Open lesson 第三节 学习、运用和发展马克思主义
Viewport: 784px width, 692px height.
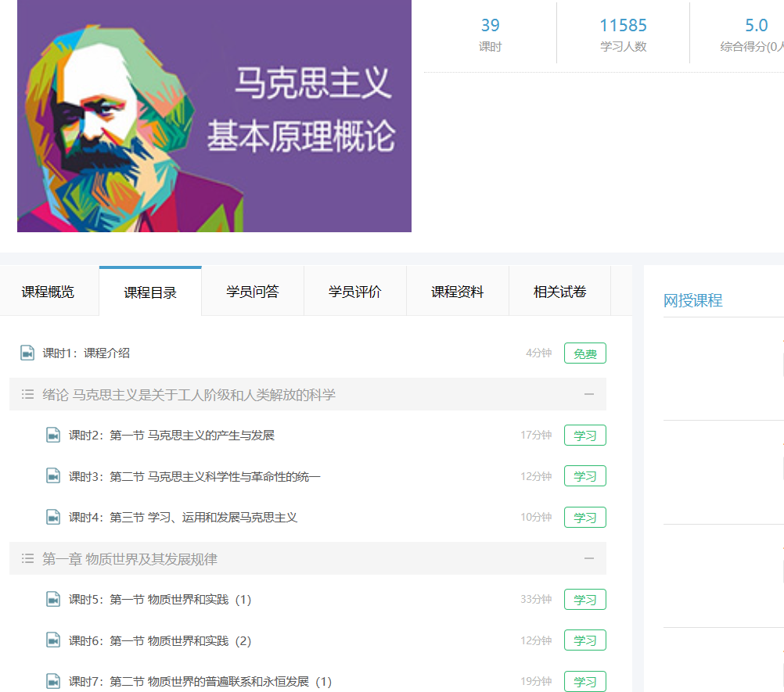pyautogui.click(x=183, y=517)
